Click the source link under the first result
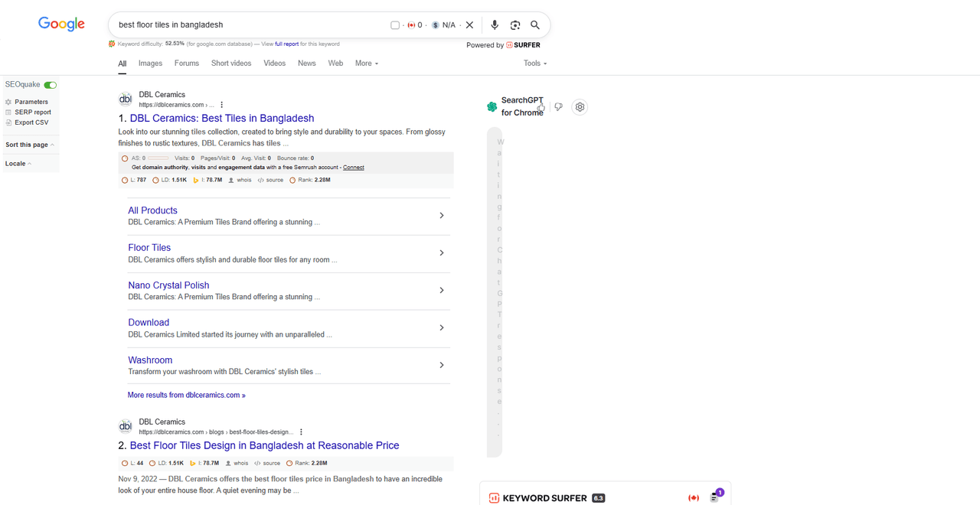This screenshot has height=505, width=980. point(270,181)
